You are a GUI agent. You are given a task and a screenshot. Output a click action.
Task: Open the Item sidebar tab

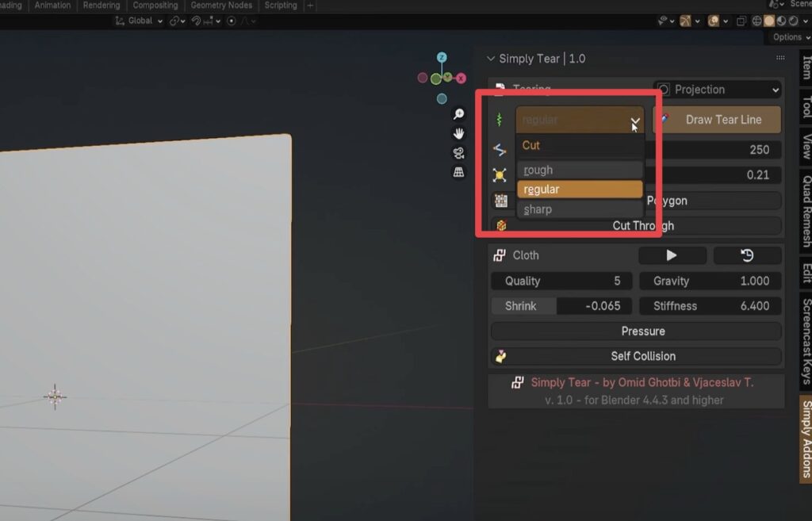[x=806, y=68]
